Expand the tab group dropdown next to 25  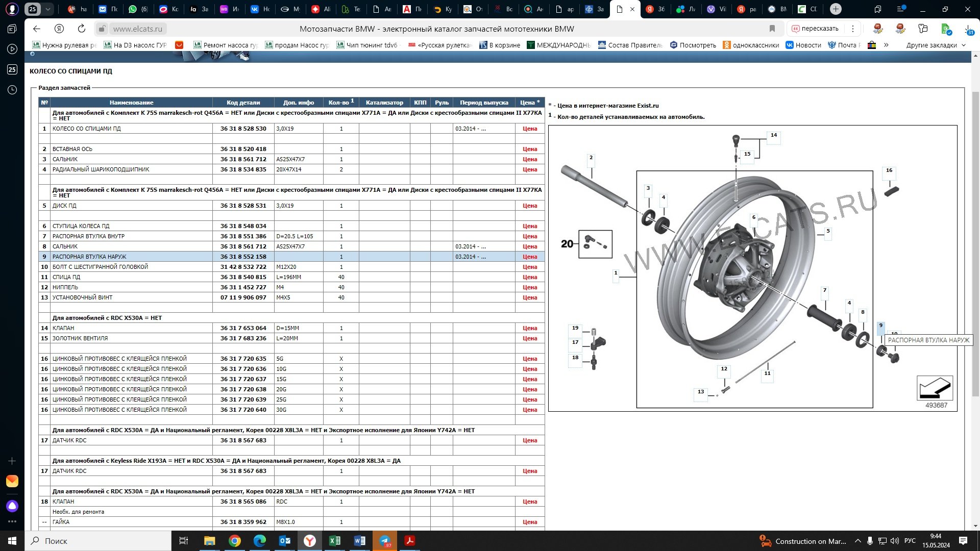[48, 9]
